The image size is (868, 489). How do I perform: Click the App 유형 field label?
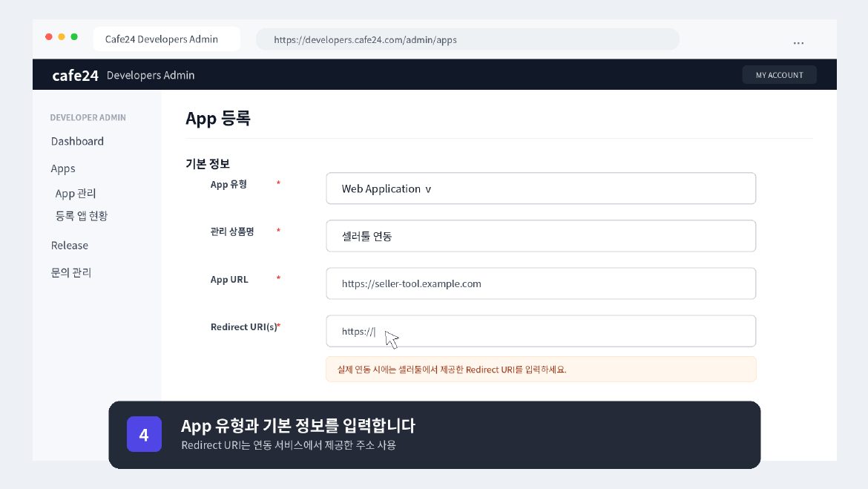tap(228, 185)
